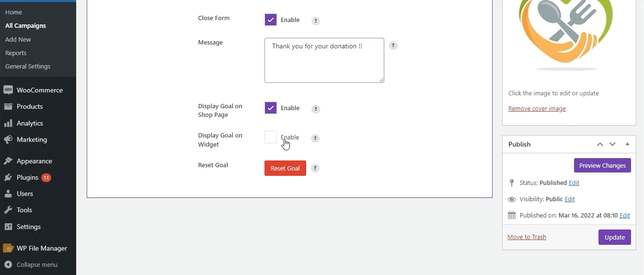Select Add New campaign menu item

[18, 39]
